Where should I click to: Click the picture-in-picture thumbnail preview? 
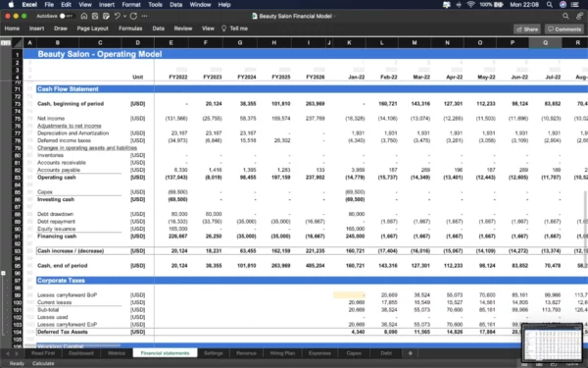coord(553,342)
